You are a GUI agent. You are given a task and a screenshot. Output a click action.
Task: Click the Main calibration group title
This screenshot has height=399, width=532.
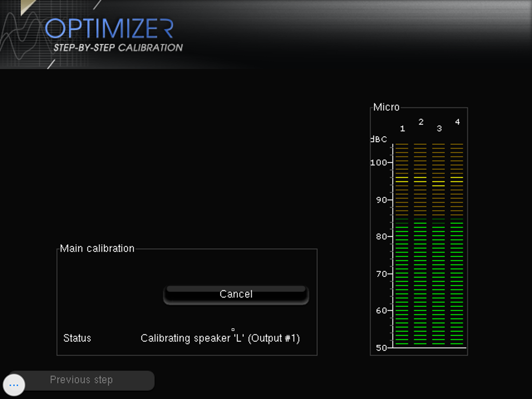click(97, 248)
